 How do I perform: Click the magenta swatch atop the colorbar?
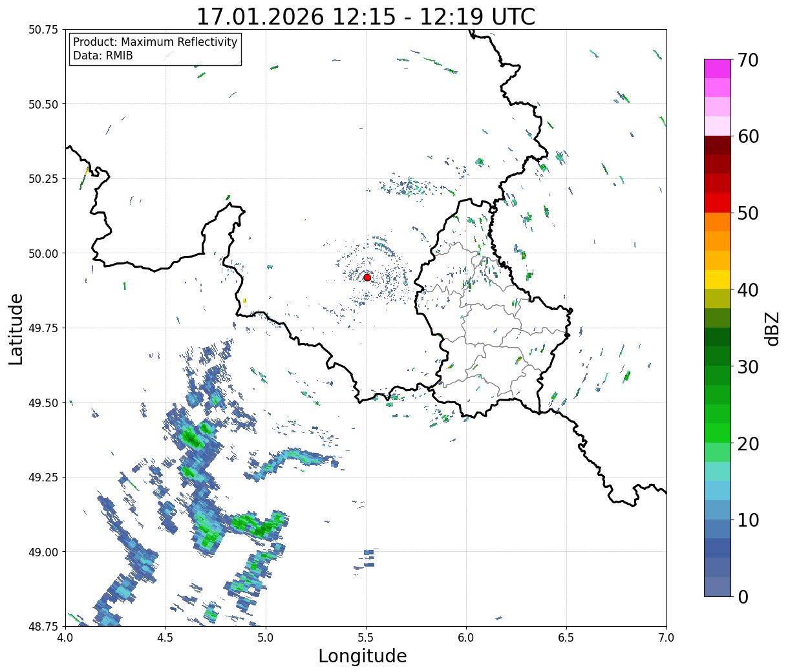(x=718, y=68)
